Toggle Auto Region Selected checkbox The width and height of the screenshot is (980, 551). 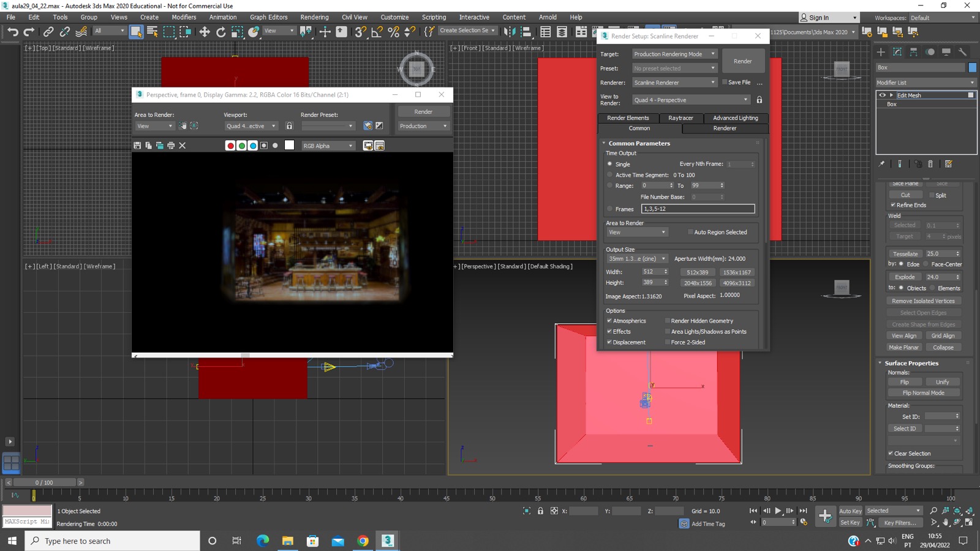pyautogui.click(x=691, y=232)
